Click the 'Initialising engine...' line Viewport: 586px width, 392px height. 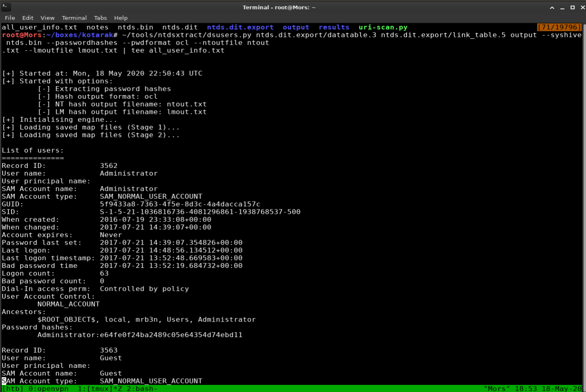click(59, 119)
